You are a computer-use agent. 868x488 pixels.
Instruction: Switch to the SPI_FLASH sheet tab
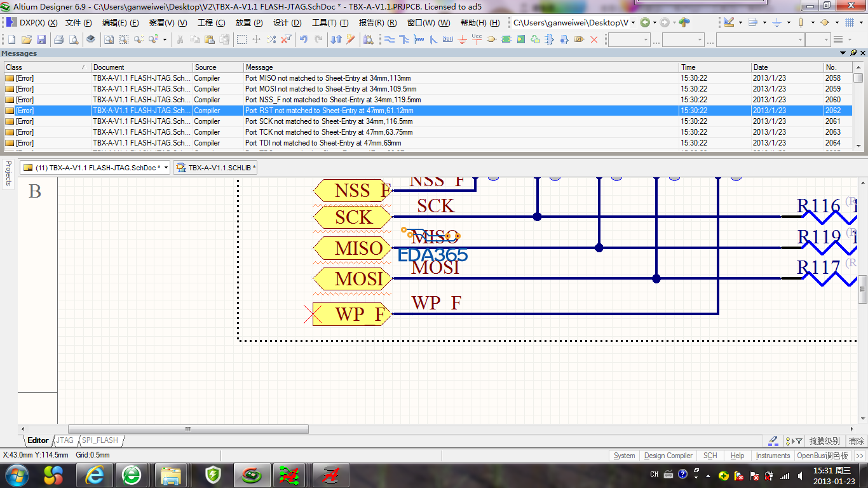(x=100, y=440)
